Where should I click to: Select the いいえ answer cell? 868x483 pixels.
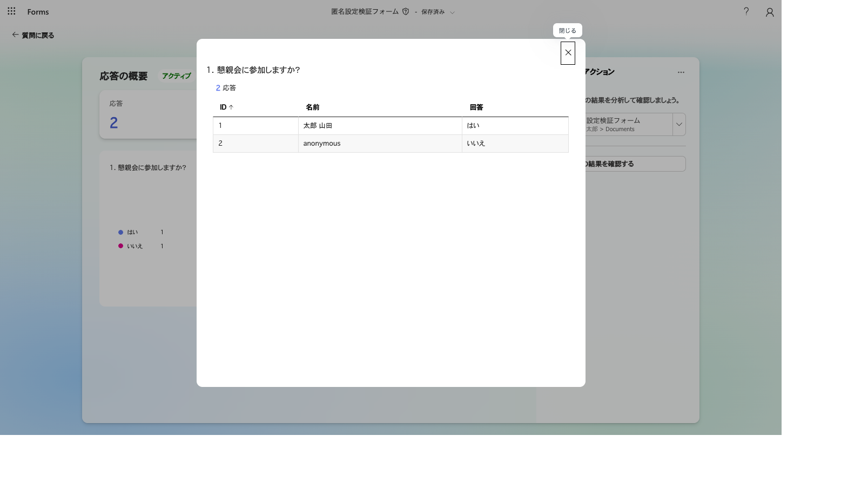[515, 144]
